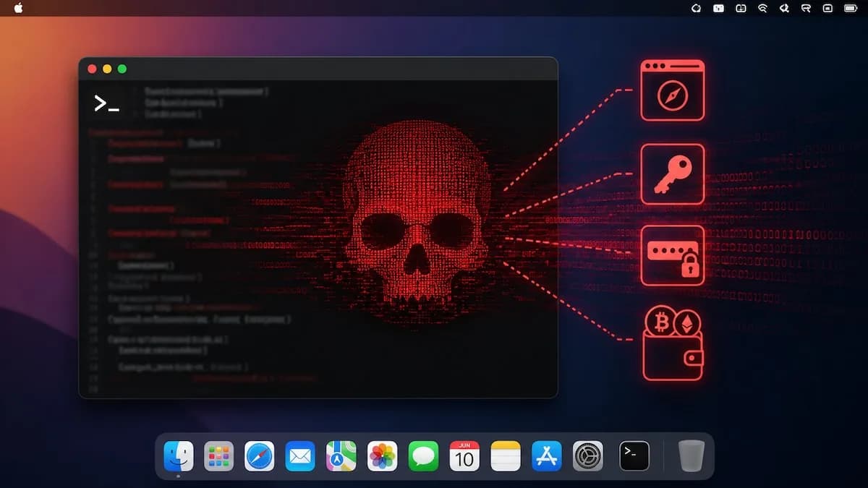Launch Safari from the dock
Viewport: 868px width, 488px height.
[x=260, y=456]
